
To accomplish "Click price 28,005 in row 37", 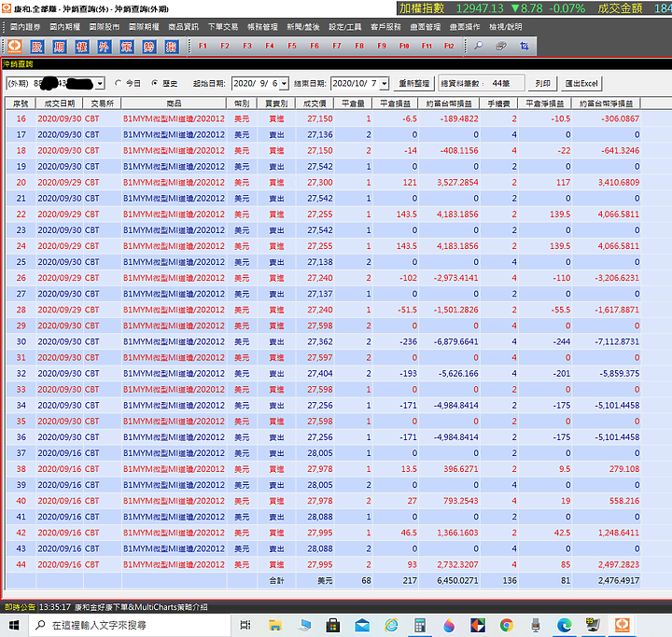I will pyautogui.click(x=320, y=453).
